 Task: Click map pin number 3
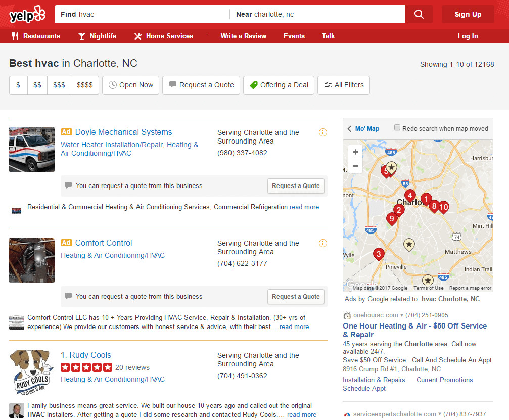tap(379, 254)
